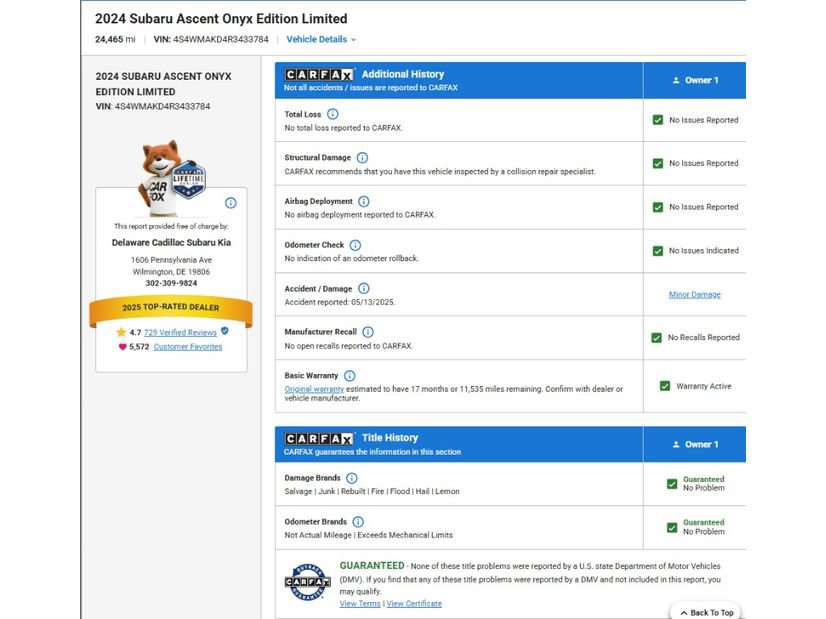Click Warranty Active green checkmark

665,386
